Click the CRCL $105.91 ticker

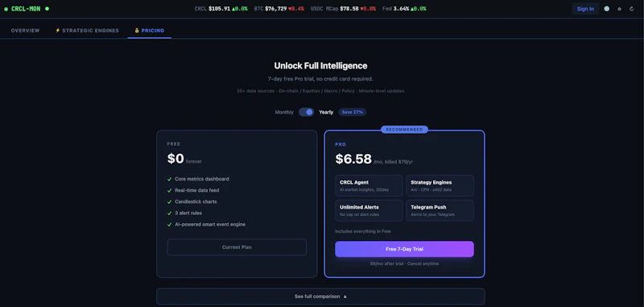coord(221,9)
